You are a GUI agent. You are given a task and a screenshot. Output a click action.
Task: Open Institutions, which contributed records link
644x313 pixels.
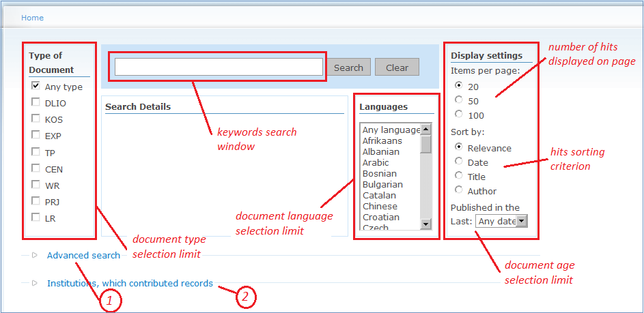(x=130, y=283)
